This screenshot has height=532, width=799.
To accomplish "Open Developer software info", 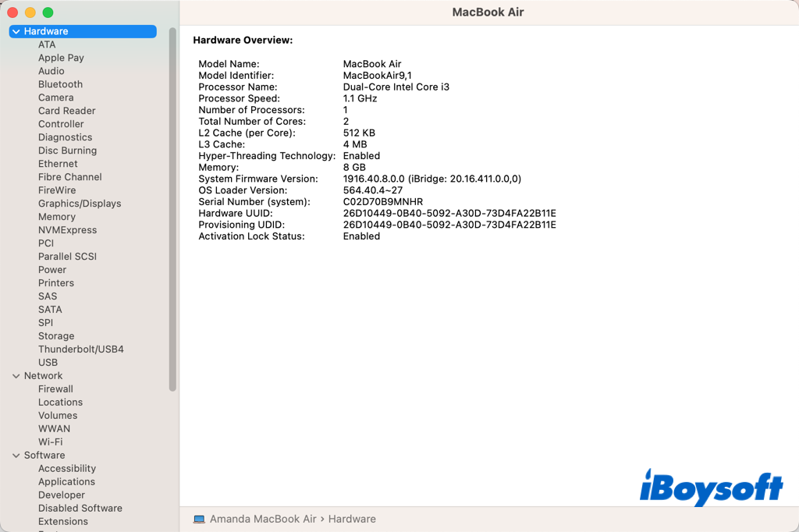I will [62, 495].
